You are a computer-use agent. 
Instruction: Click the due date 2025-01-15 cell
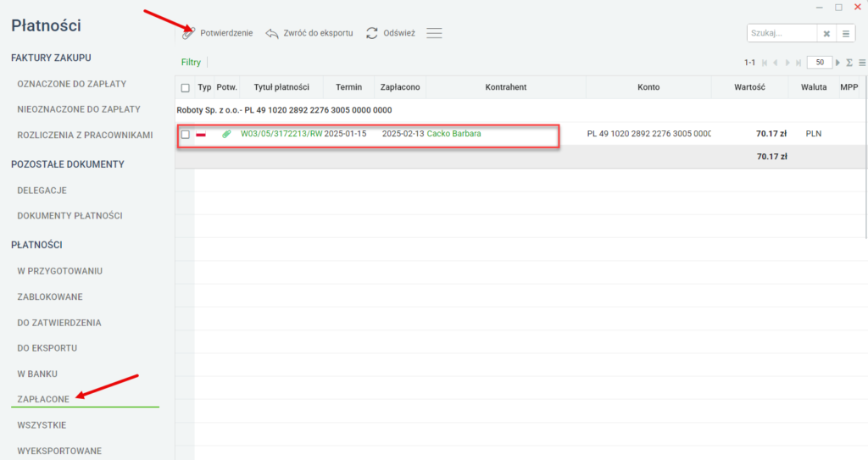pyautogui.click(x=346, y=133)
